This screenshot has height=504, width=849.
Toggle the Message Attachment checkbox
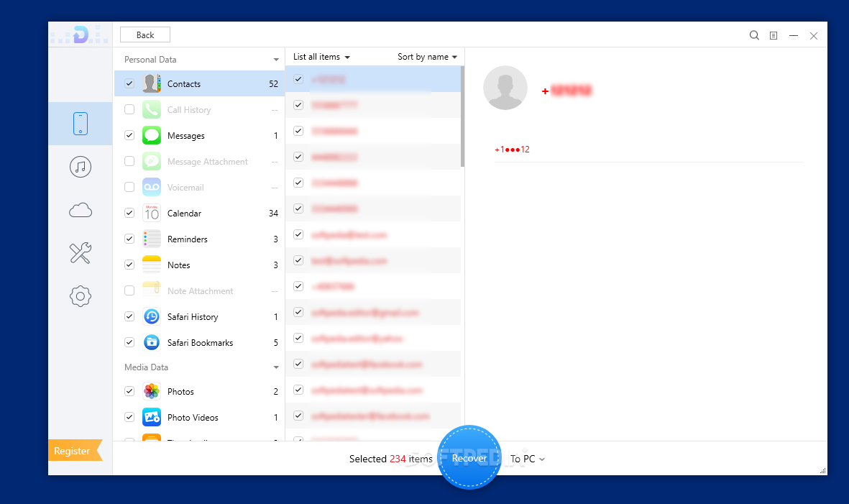click(x=129, y=161)
